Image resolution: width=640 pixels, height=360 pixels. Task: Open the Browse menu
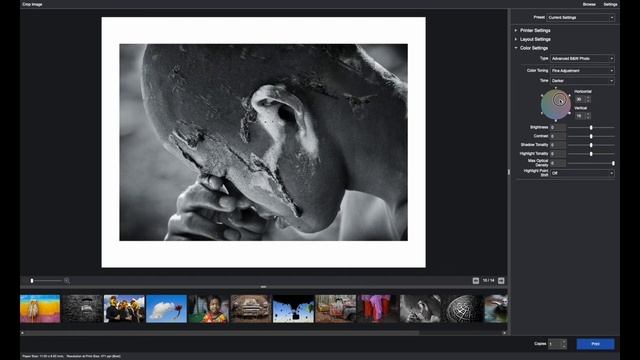pos(589,4)
